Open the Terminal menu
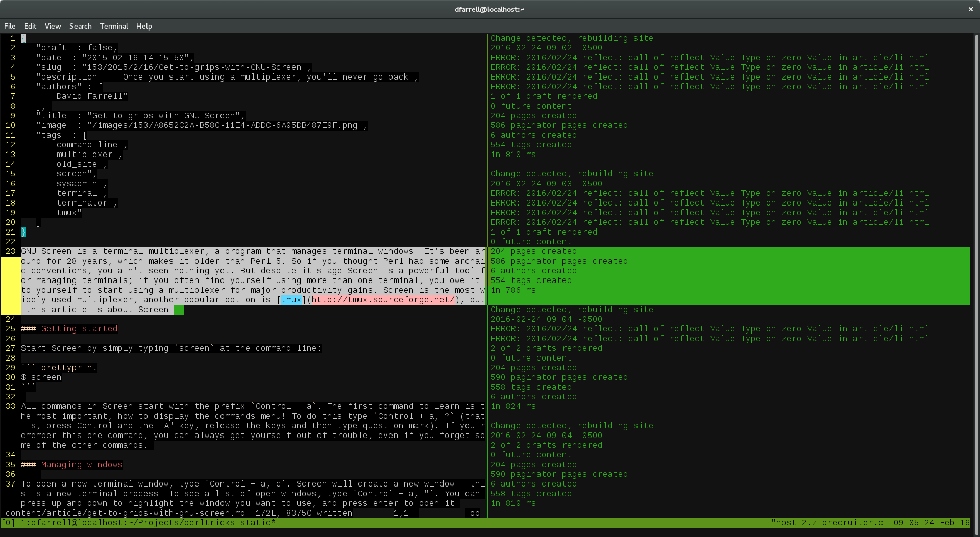This screenshot has width=980, height=537. click(114, 26)
